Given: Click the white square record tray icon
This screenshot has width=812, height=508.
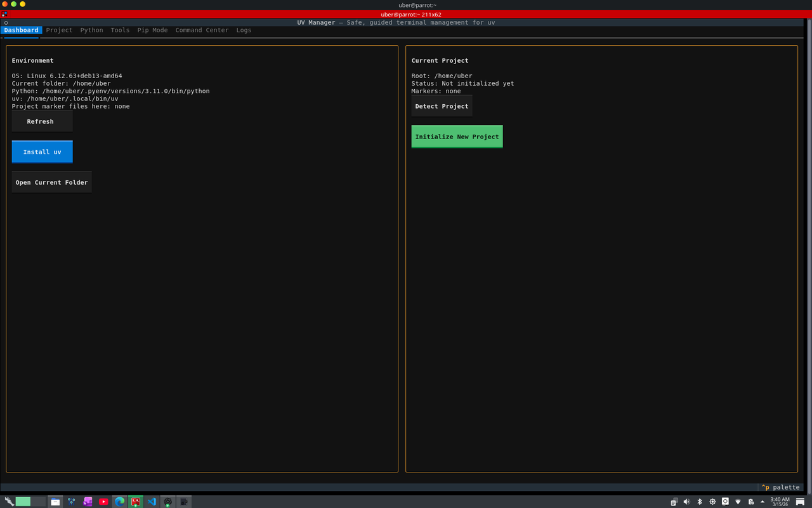Looking at the screenshot, I should coord(725,501).
